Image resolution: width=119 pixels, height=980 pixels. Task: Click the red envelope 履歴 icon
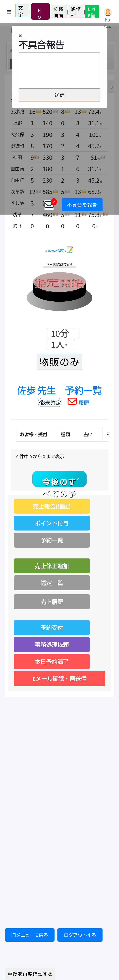tap(72, 401)
